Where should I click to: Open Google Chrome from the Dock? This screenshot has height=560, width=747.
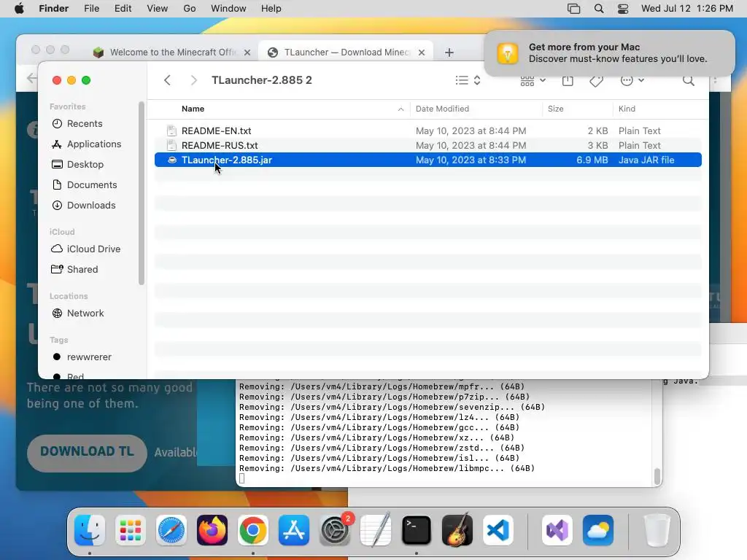pos(253,530)
